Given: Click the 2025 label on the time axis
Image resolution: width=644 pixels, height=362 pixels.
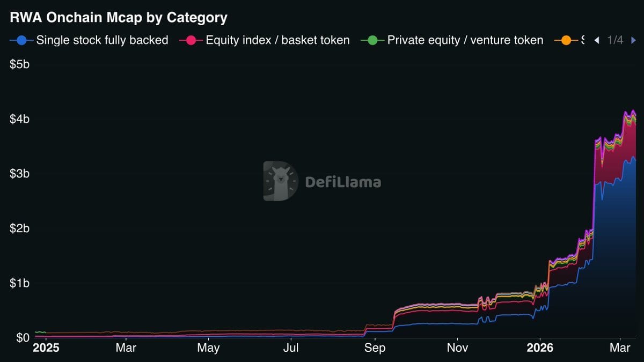Looking at the screenshot, I should pos(46,349).
